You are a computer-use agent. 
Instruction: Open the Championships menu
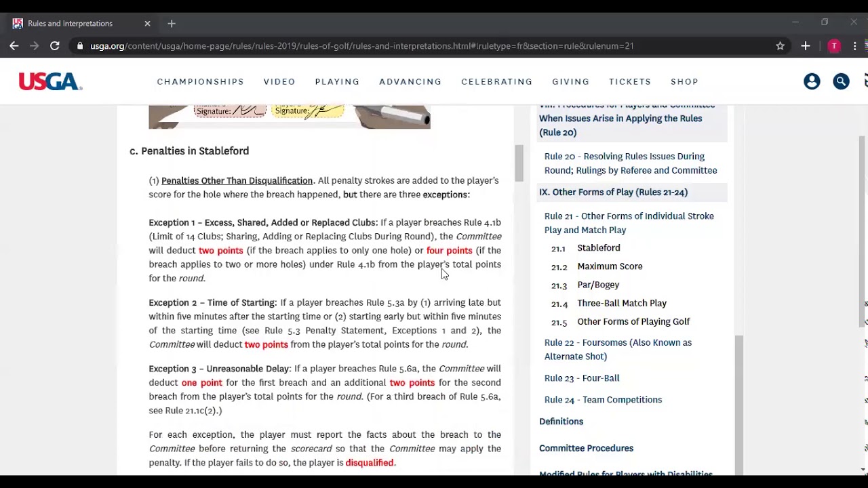pyautogui.click(x=200, y=82)
